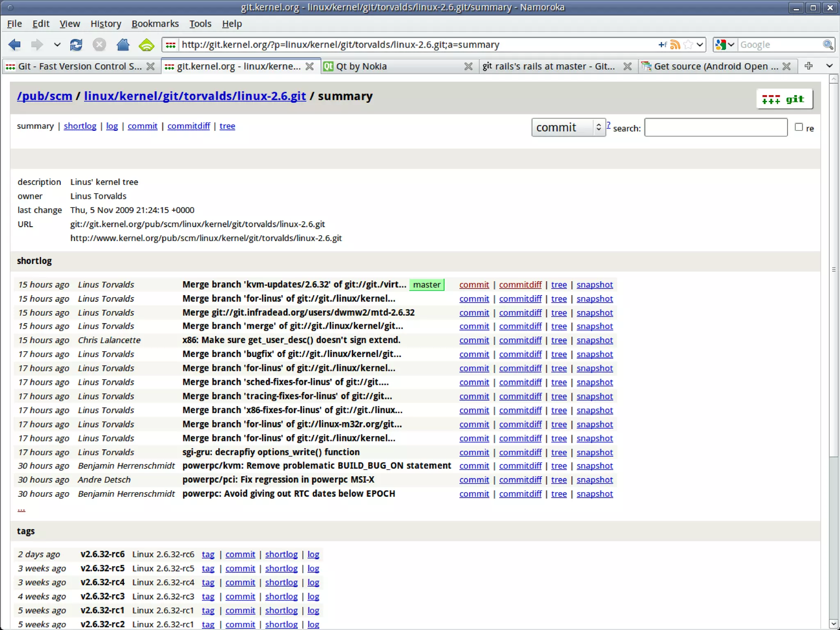Click the Reload page icon

(x=76, y=45)
